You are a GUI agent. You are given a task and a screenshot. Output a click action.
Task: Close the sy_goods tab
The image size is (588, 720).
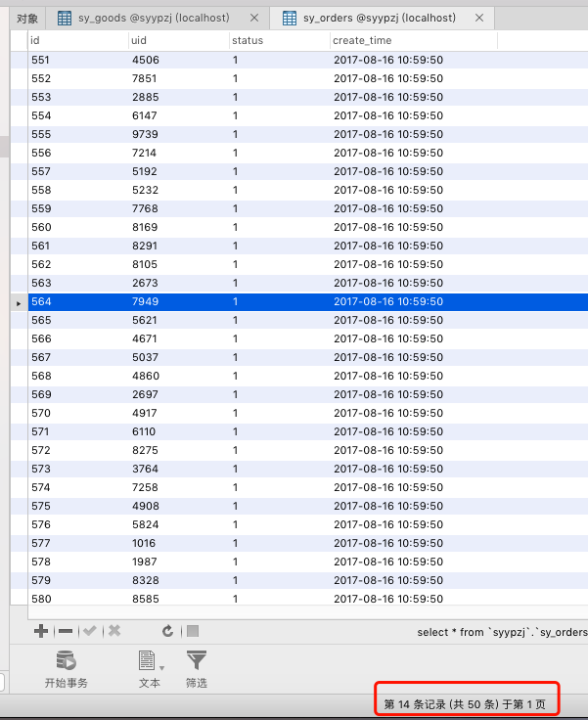[x=254, y=18]
